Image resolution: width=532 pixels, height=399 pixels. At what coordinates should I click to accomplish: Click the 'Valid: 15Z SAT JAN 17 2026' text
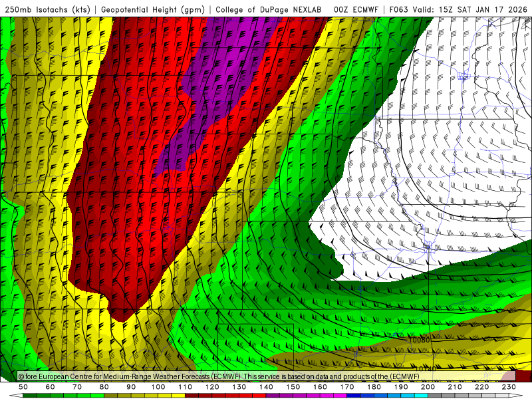tap(470, 9)
